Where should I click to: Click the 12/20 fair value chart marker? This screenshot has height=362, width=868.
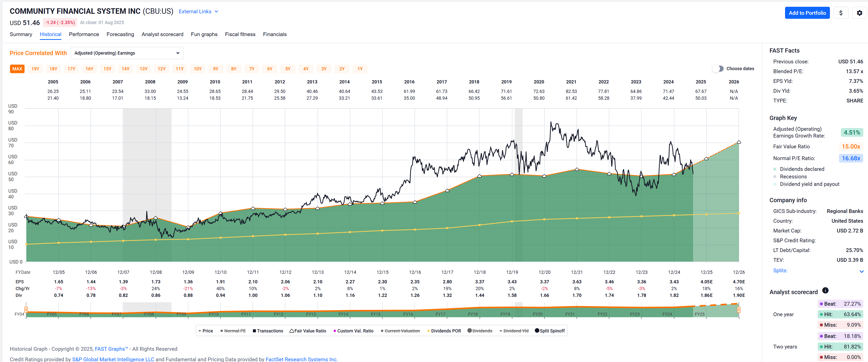[544, 176]
